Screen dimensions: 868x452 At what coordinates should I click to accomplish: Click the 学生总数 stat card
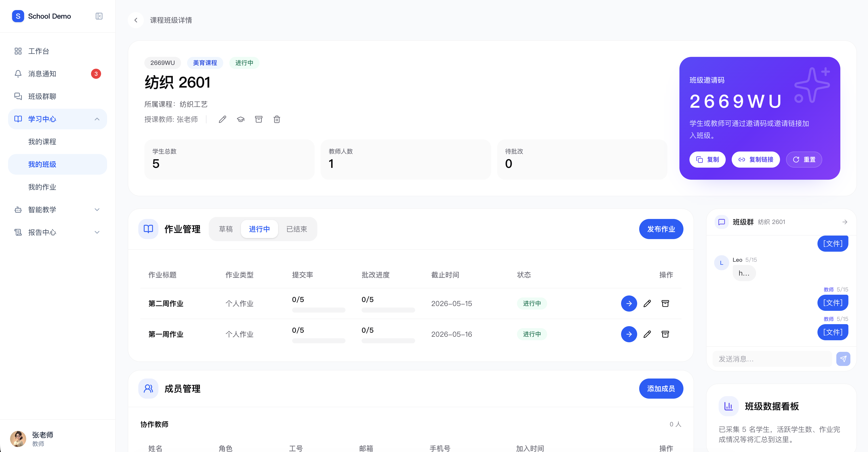point(230,160)
